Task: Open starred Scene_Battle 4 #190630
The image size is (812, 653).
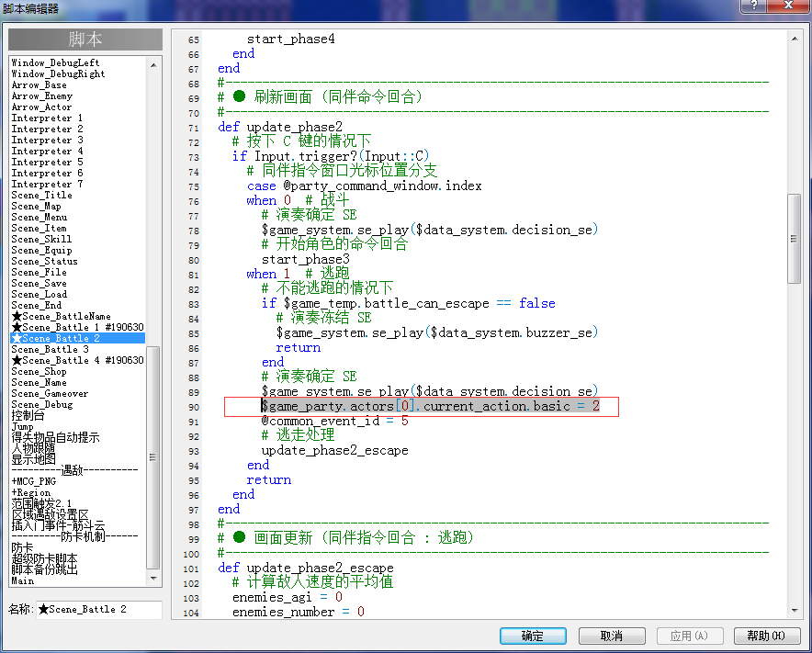Action: click(x=78, y=360)
